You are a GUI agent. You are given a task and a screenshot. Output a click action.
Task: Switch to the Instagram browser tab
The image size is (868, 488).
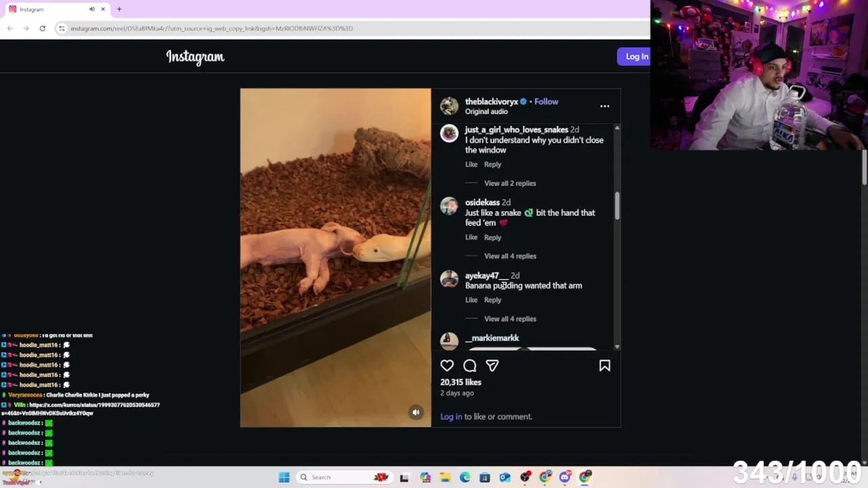pos(47,9)
